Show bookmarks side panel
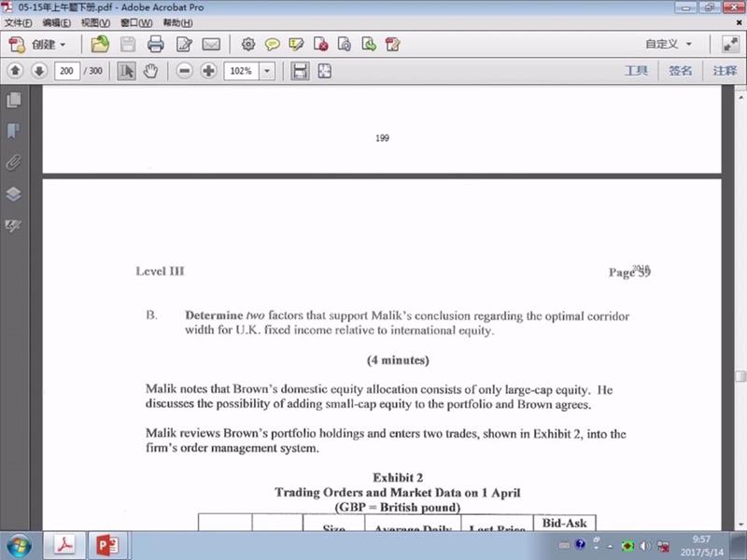The height and width of the screenshot is (560, 747). 14,131
